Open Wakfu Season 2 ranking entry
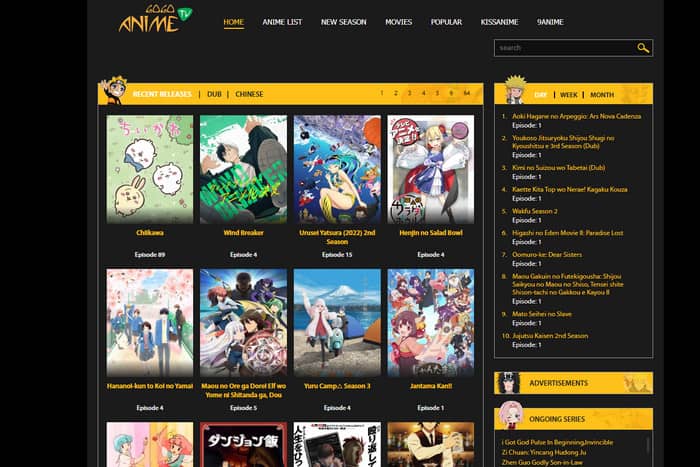700x467 pixels. click(535, 211)
